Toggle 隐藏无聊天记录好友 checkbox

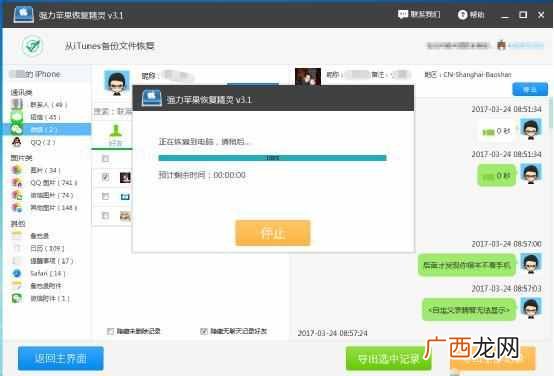(204, 331)
